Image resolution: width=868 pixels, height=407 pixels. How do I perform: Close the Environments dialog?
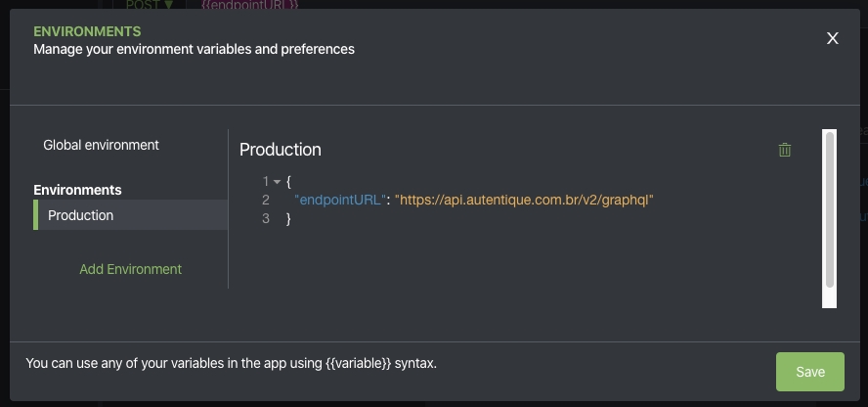833,38
